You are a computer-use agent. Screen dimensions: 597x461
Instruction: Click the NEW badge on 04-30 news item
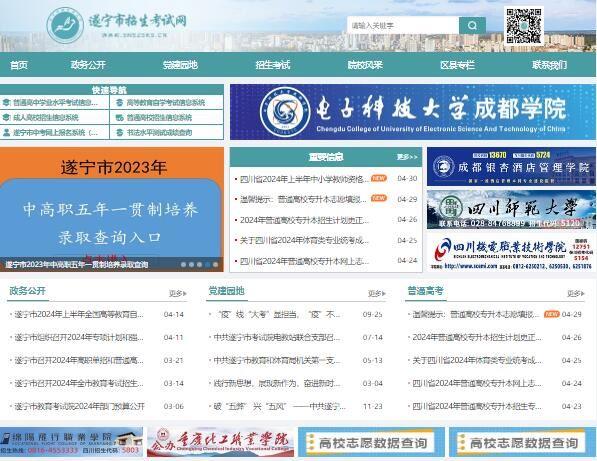pos(379,178)
